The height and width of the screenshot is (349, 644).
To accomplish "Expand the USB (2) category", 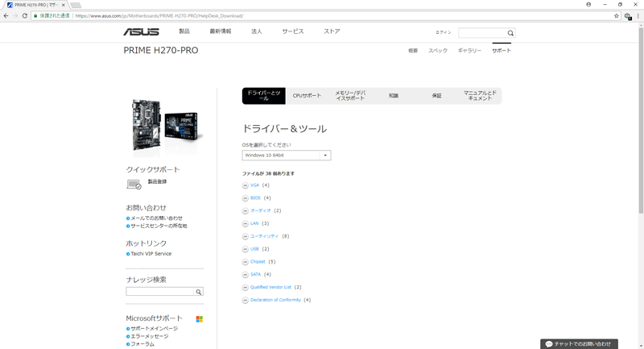I will coord(246,249).
